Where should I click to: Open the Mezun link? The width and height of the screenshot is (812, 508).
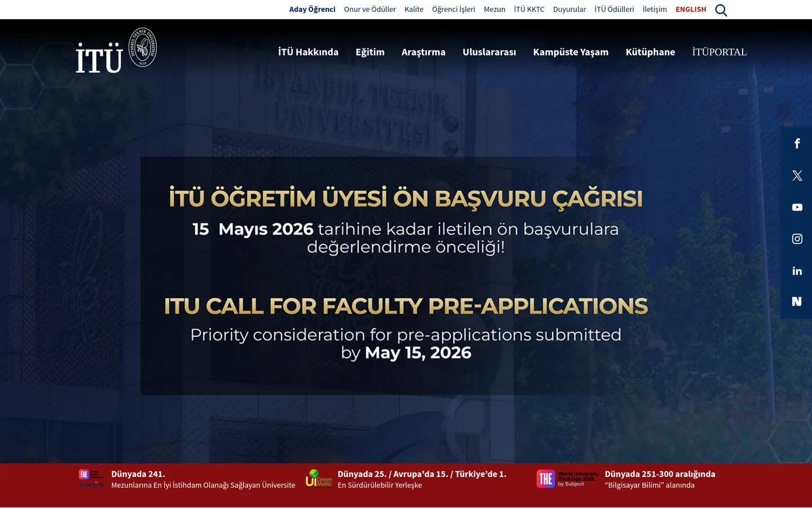pos(495,9)
